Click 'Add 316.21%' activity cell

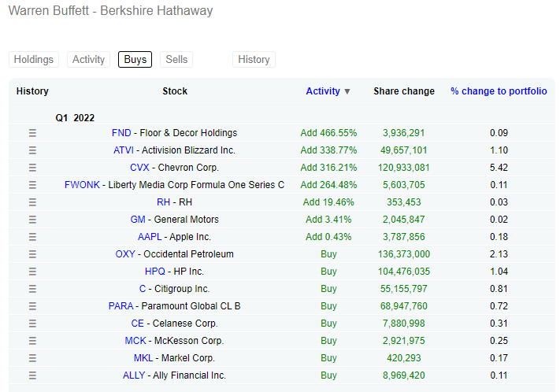[x=328, y=168]
